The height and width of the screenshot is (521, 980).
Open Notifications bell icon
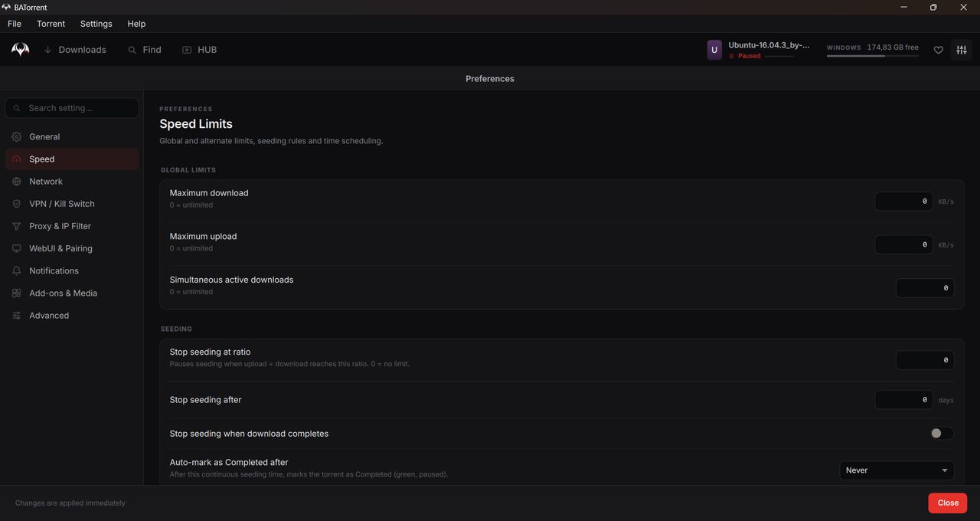17,270
